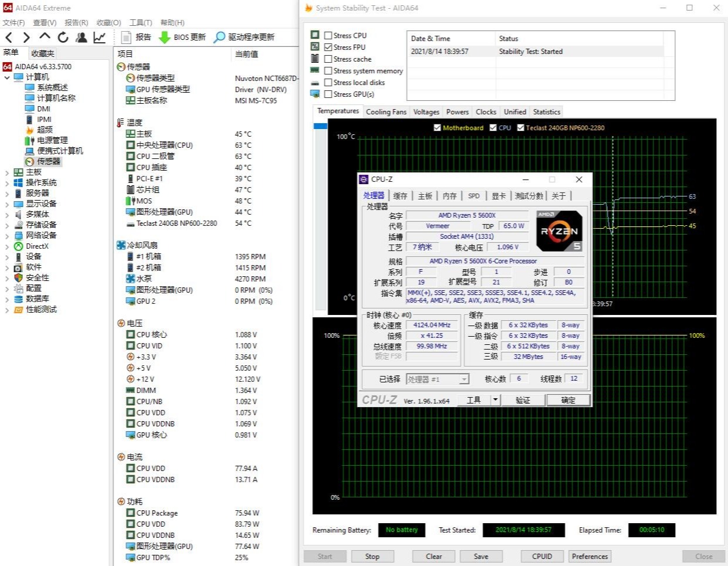Viewport: 728px width, 566px height.
Task: Expand the 主板 tree node
Action: [7, 172]
